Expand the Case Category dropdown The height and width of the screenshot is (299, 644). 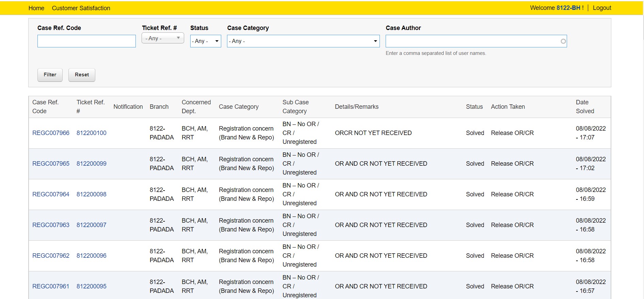pos(303,41)
